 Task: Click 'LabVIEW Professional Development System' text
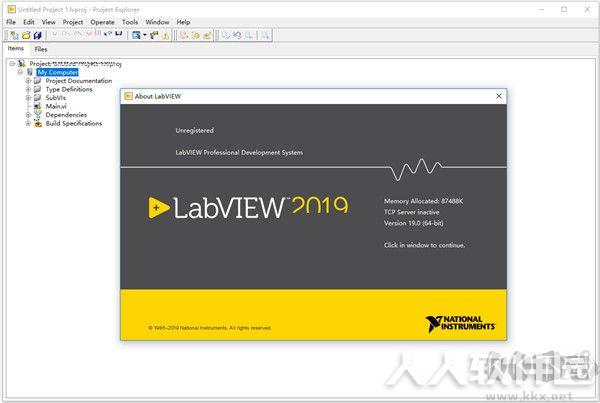point(239,152)
